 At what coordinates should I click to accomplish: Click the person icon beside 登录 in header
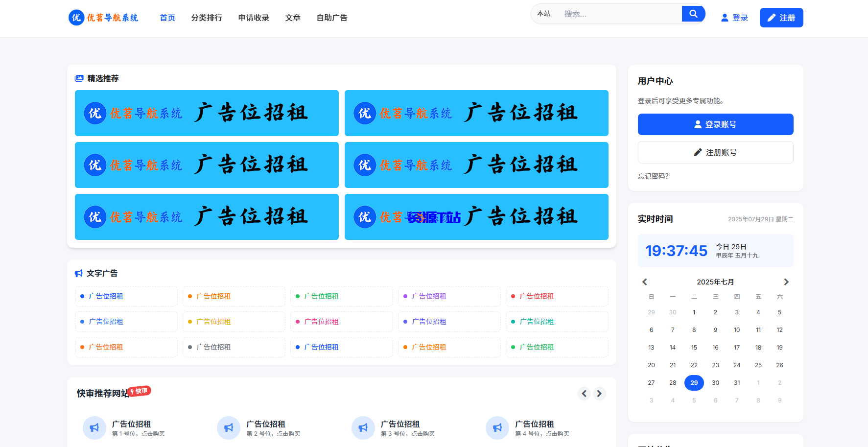tap(724, 17)
